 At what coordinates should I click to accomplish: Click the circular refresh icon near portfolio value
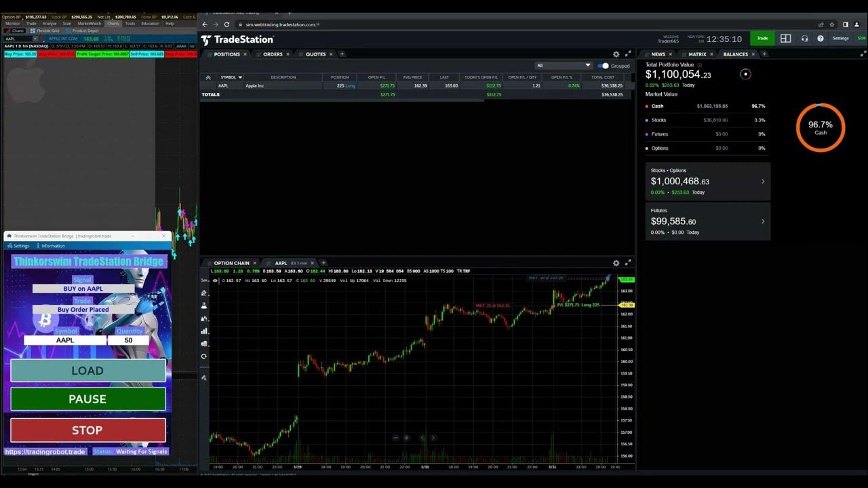745,74
